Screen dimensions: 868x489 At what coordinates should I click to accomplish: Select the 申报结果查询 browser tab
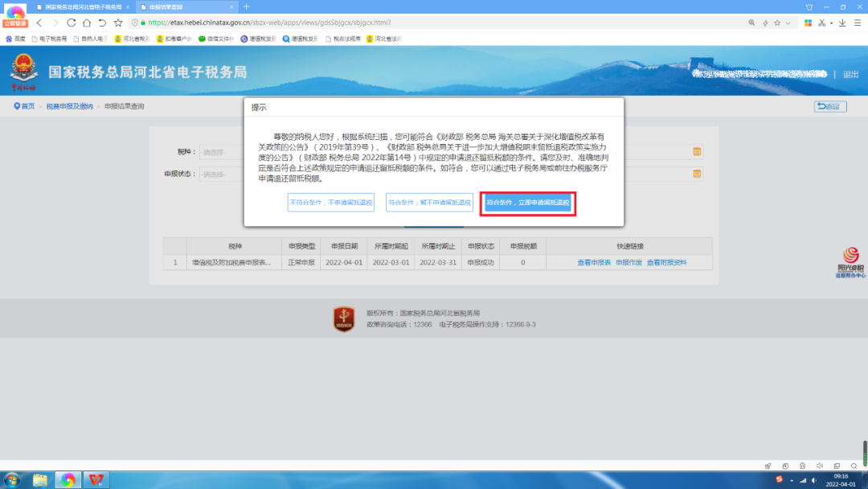(x=186, y=7)
